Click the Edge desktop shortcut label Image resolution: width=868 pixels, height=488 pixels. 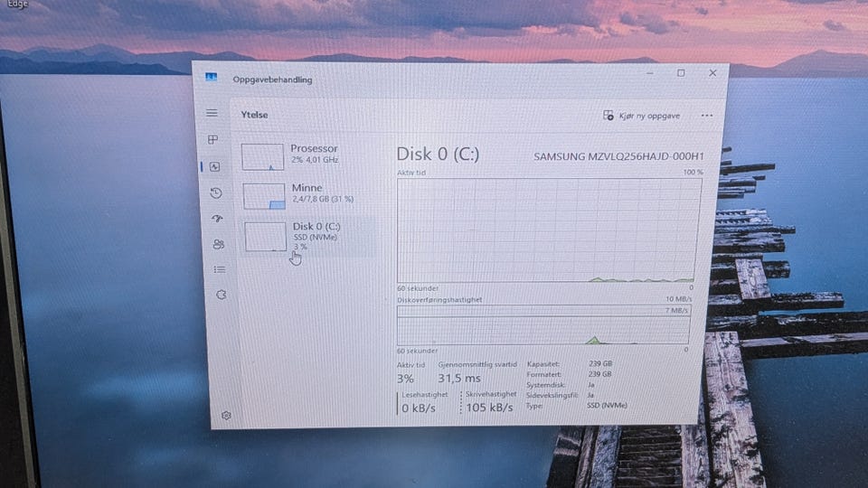pos(17,4)
